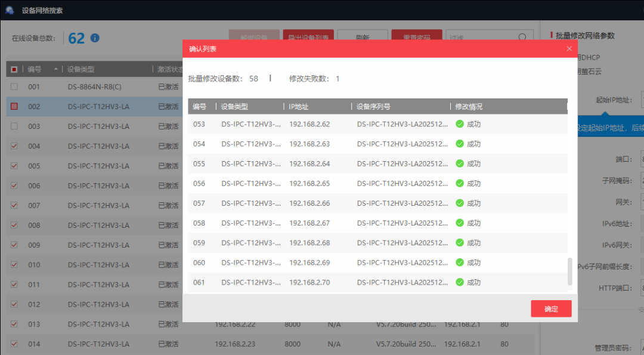644x355 pixels.
Task: Sort the dialog list by 修改情况 column
Action: tap(469, 107)
